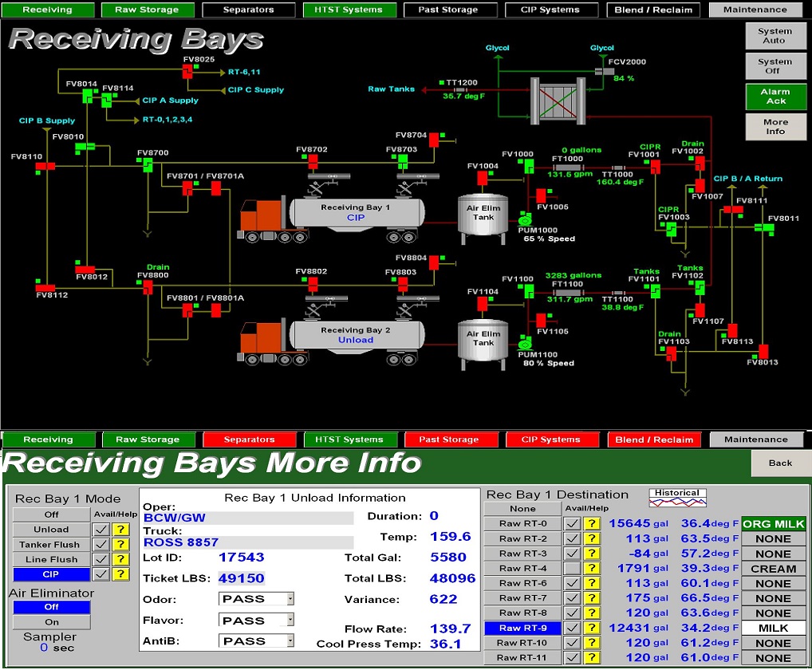
Task: Select the Raw RT-0 destination button
Action: click(522, 523)
